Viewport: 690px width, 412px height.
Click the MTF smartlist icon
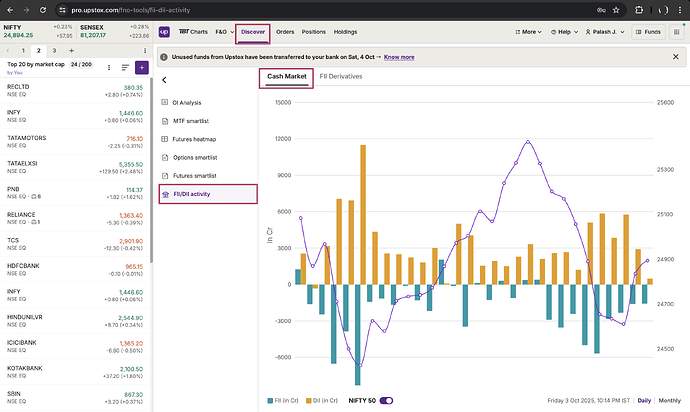click(x=165, y=120)
